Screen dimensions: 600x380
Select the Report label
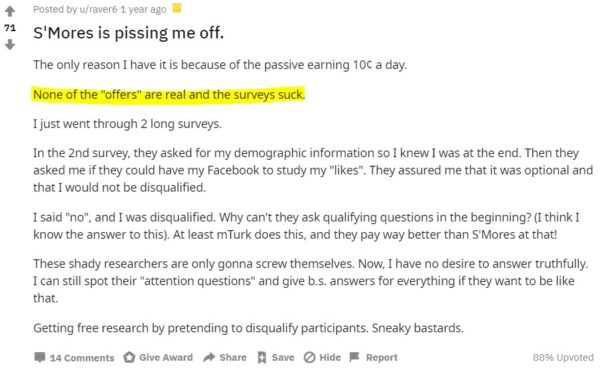coord(382,357)
